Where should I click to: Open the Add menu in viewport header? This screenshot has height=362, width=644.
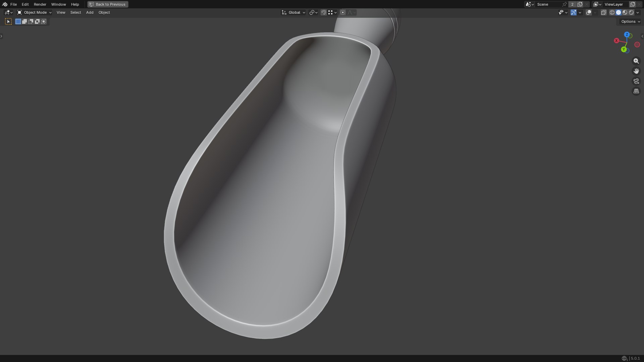click(90, 12)
